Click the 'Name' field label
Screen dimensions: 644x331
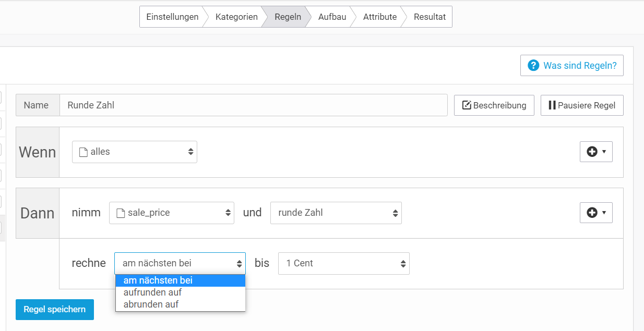[x=36, y=105]
